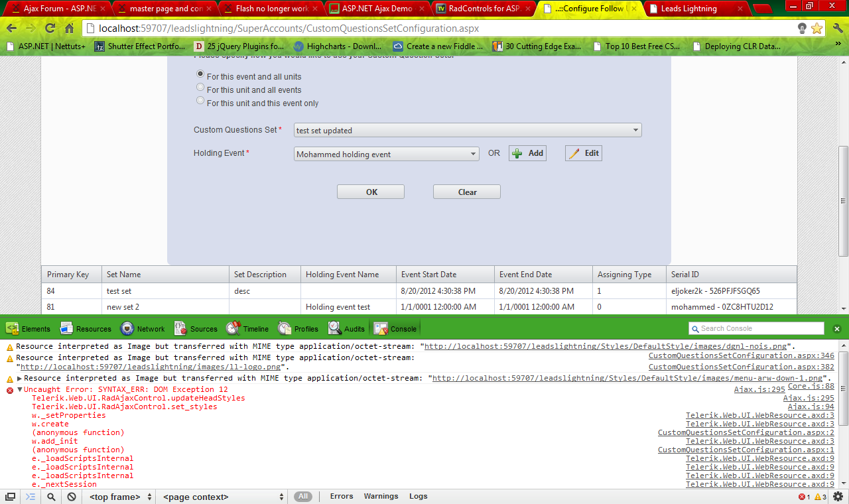Go back with the browser back arrow

coord(12,29)
